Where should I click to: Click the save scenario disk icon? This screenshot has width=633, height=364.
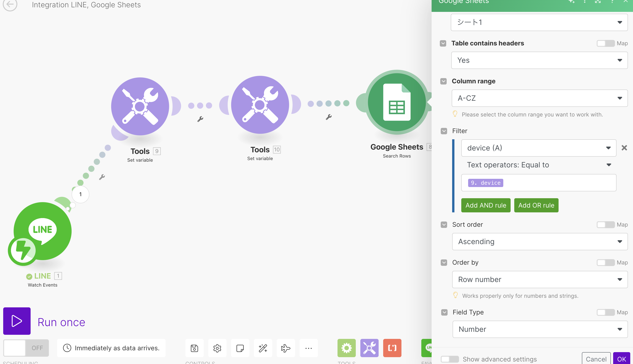(x=194, y=348)
